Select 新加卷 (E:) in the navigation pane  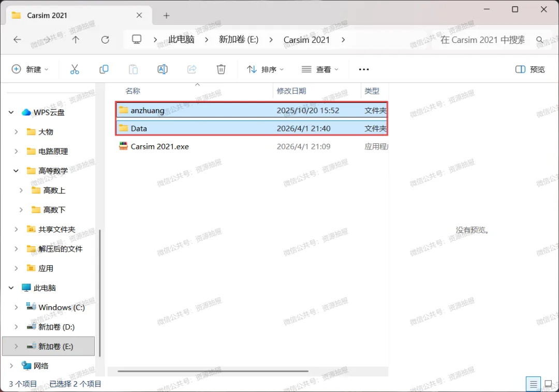coord(49,346)
